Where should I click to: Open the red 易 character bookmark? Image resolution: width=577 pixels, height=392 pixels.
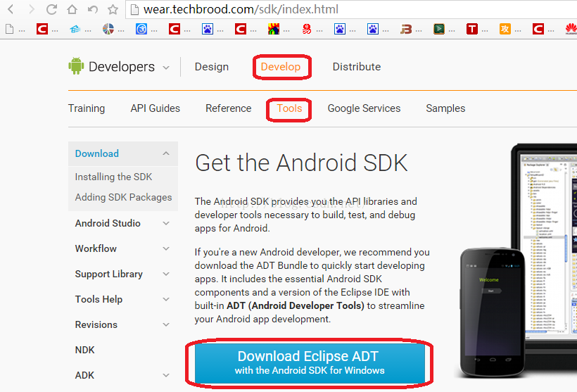[307, 29]
